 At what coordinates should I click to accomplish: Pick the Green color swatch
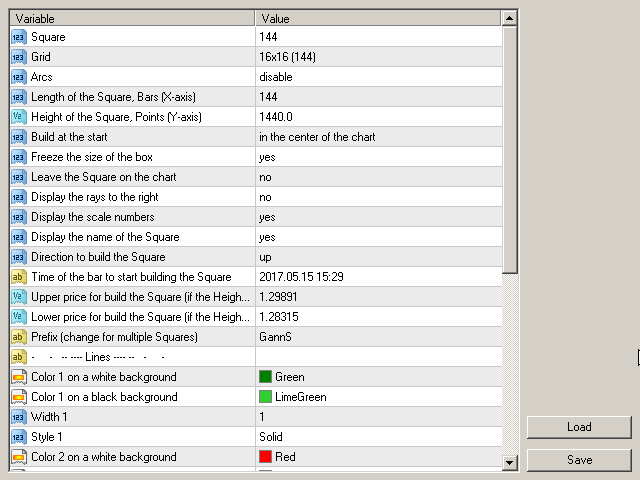(265, 377)
